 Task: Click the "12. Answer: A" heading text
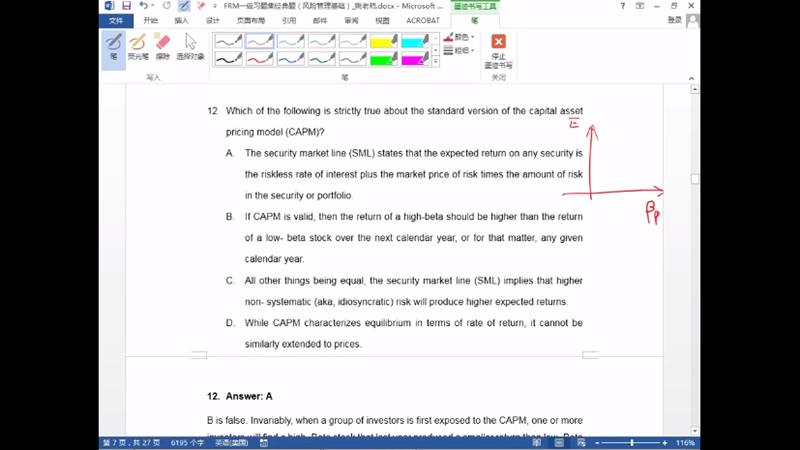coord(240,396)
